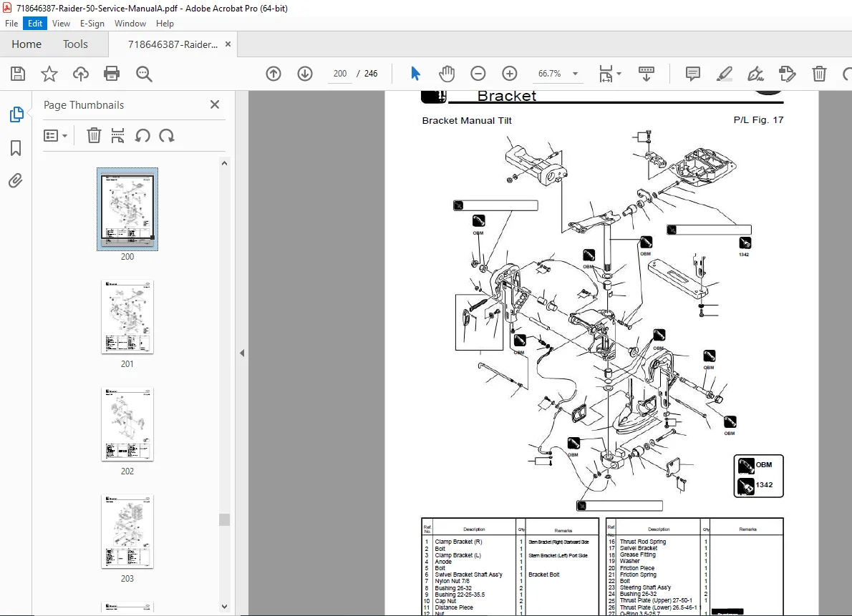The height and width of the screenshot is (616, 852).
Task: Print the document using printer icon
Action: (112, 73)
